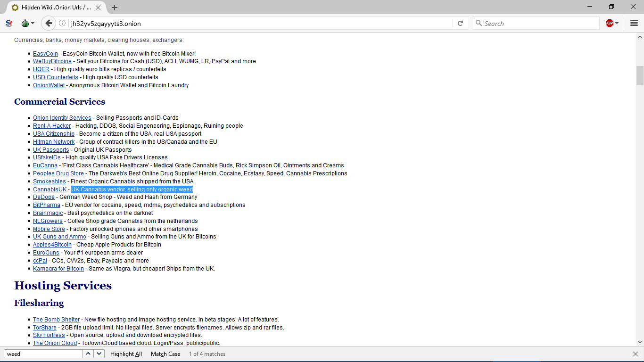Click the Commercial Services heading
The image size is (644, 362).
pos(59,102)
